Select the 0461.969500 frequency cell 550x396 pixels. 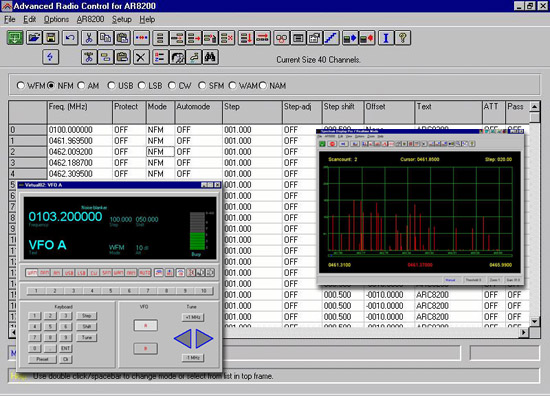[x=80, y=141]
